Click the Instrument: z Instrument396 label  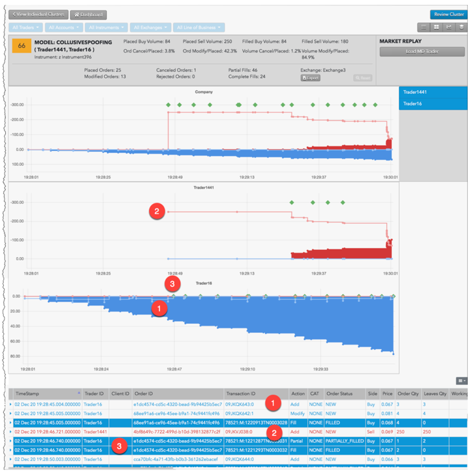point(63,57)
